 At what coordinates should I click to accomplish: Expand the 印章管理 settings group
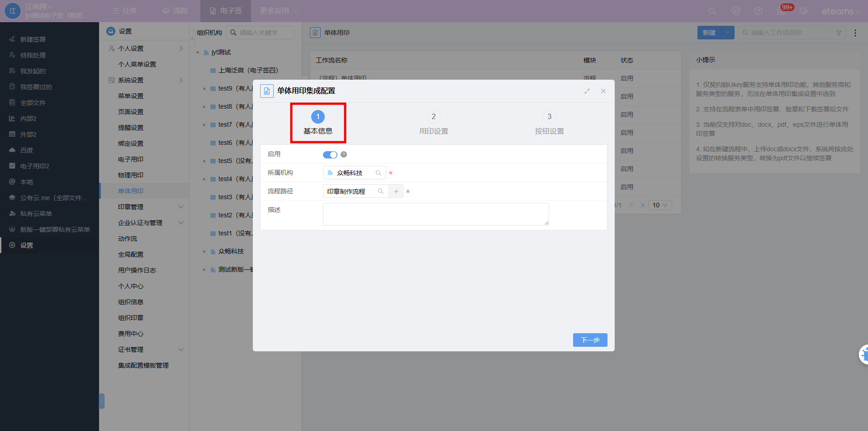(181, 207)
